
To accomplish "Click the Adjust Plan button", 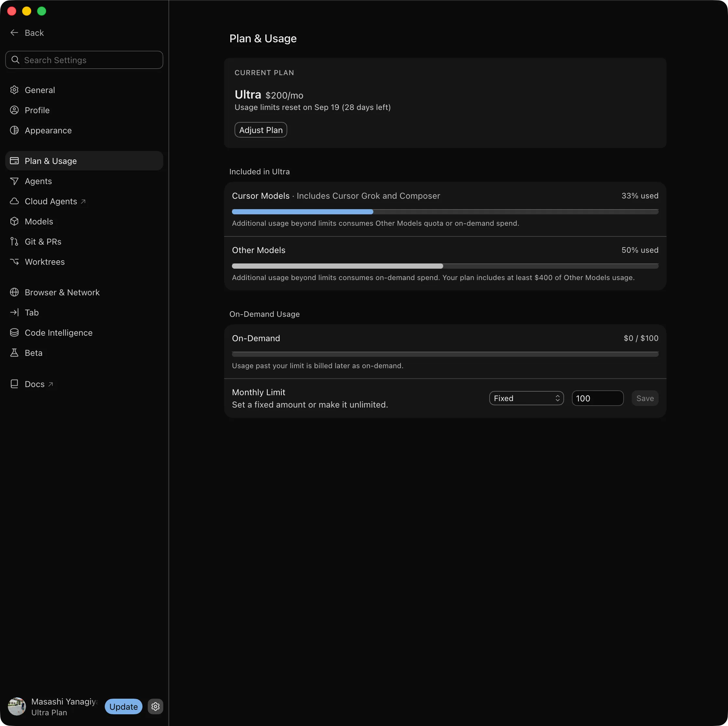I will click(x=261, y=130).
